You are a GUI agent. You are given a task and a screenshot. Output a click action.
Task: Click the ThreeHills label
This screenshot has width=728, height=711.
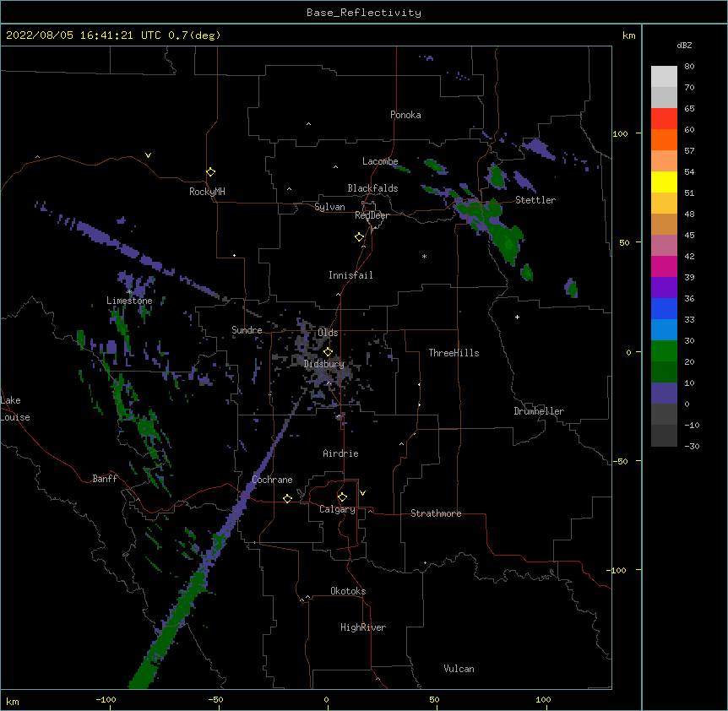pos(454,353)
